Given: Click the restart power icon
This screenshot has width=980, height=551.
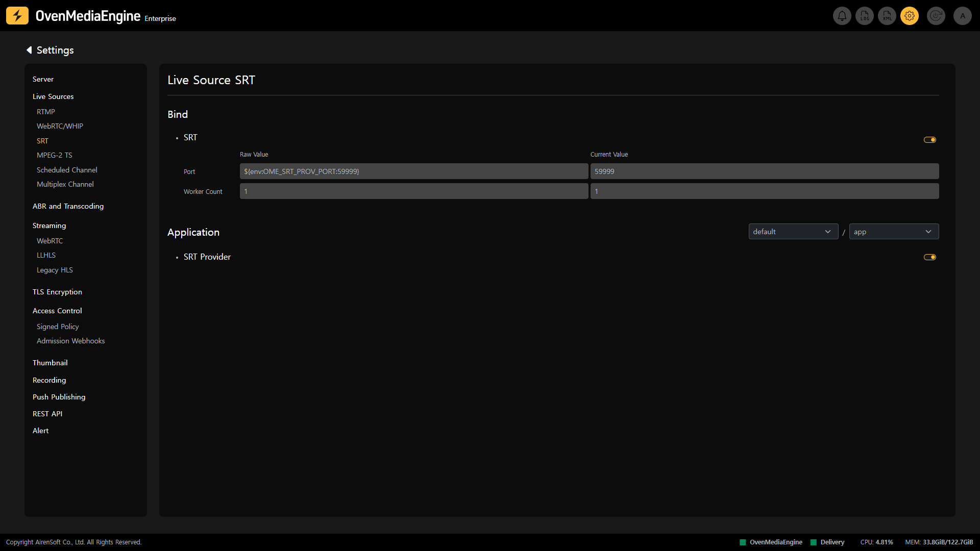Looking at the screenshot, I should point(936,16).
